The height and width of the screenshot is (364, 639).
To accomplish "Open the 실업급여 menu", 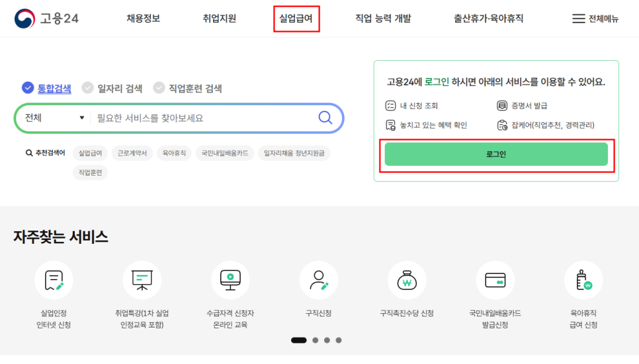I will pyautogui.click(x=296, y=18).
